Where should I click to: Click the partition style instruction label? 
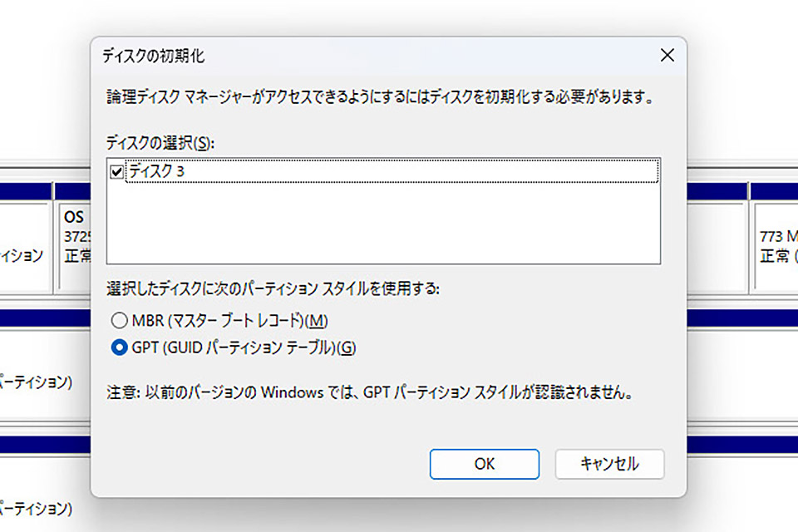coord(273,289)
